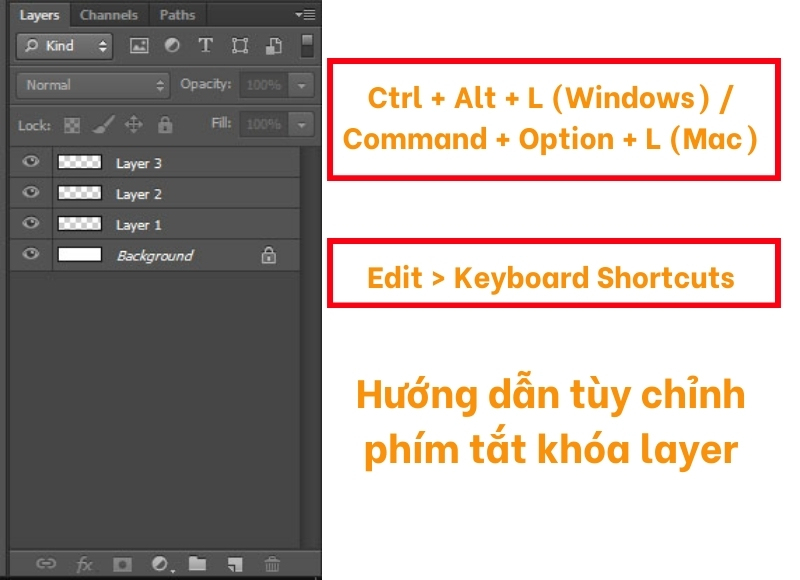
Task: Switch to the Channels tab
Action: 109,15
